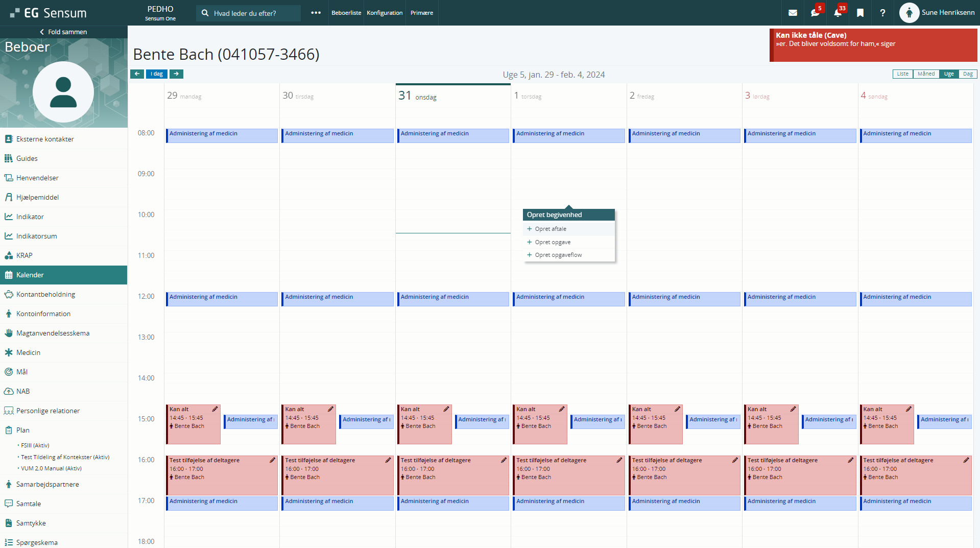Select Opret aftale in popup menu
The height and width of the screenshot is (548, 980).
point(551,229)
